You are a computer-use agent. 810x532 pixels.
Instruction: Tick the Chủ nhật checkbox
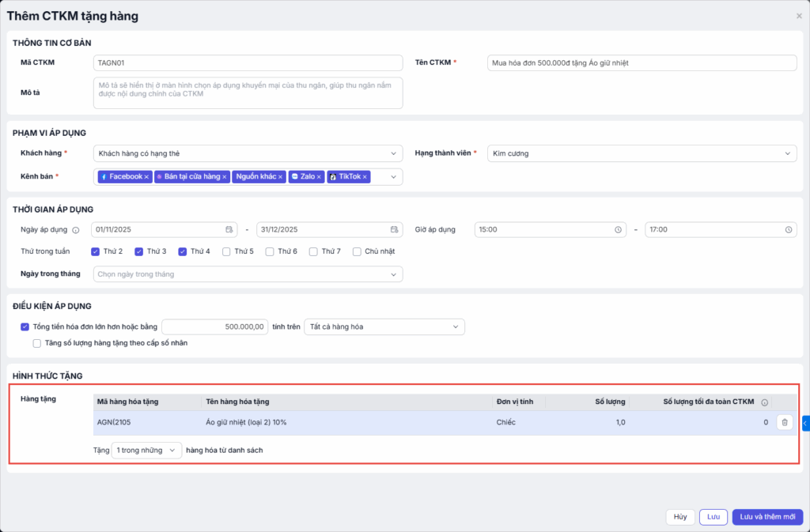click(x=358, y=251)
